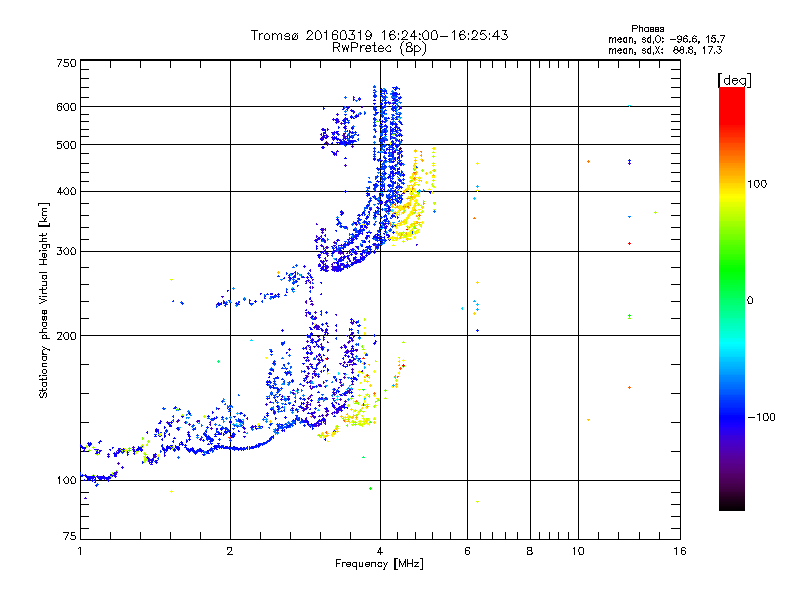Screen dimensions: 800x600
Task: Click the blue E-layer trace near 100 km
Action: tap(99, 478)
